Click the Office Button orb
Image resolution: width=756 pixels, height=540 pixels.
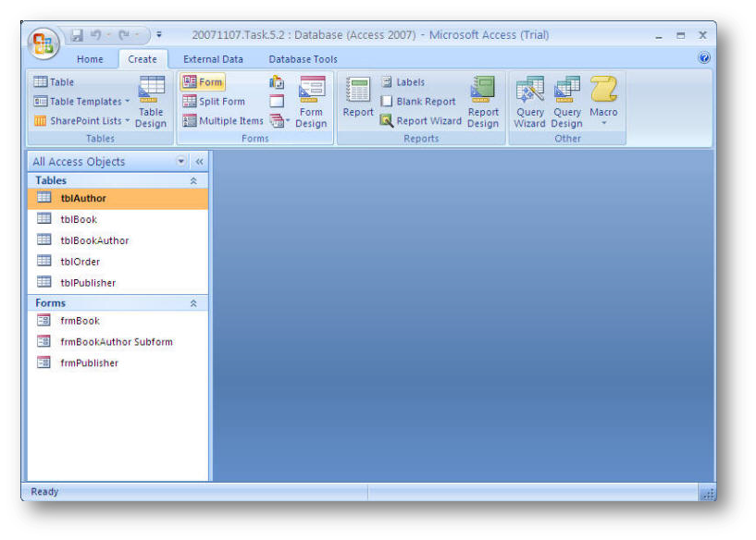click(43, 43)
